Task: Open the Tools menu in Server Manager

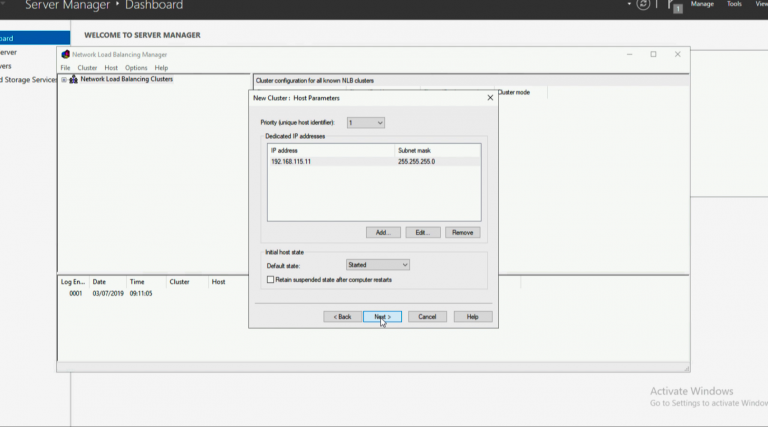Action: tap(734, 4)
